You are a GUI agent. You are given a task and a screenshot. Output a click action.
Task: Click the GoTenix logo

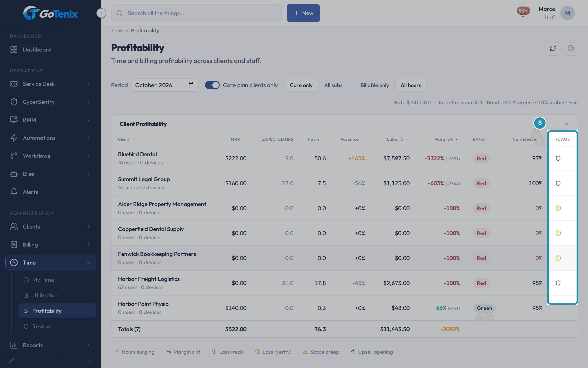(51, 13)
